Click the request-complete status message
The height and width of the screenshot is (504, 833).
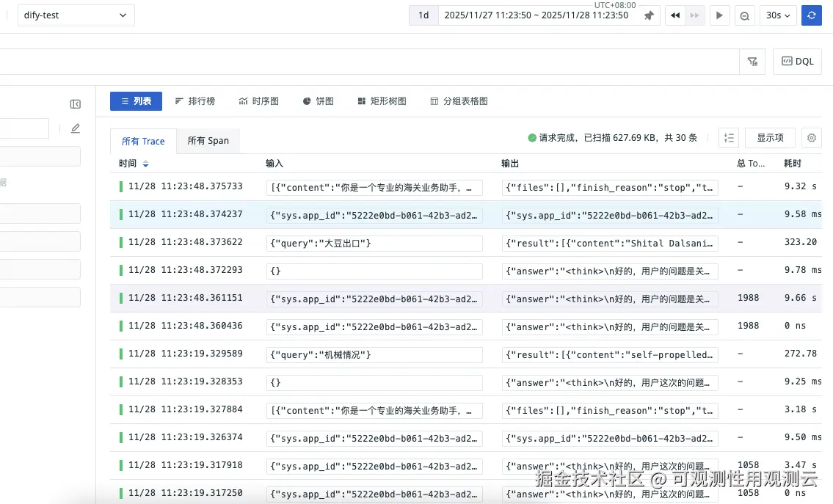tap(613, 138)
